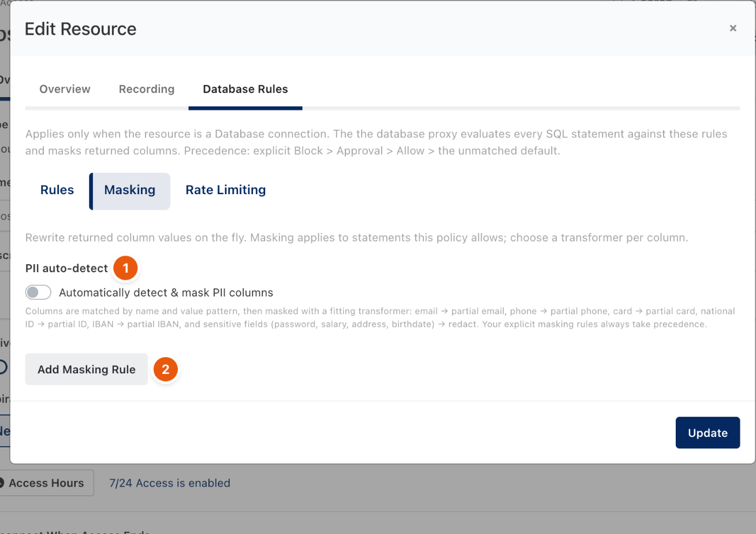The image size is (756, 534).
Task: Click the 'PII auto-detect' heading
Action: coord(66,268)
